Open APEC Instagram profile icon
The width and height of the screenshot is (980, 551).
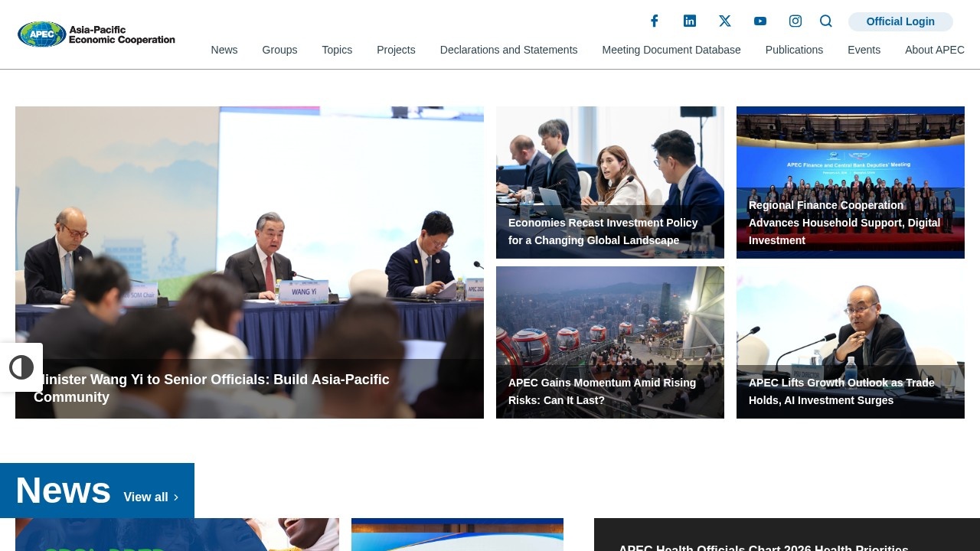(795, 21)
